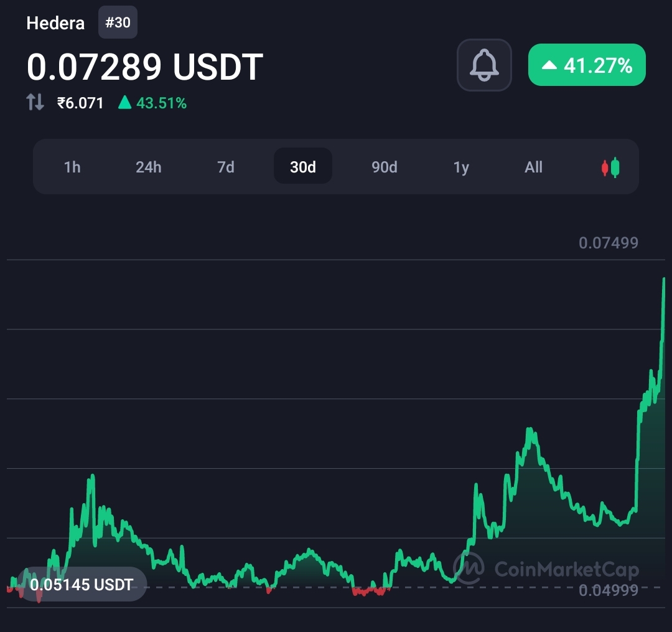Select the 30d timeframe tab

303,166
